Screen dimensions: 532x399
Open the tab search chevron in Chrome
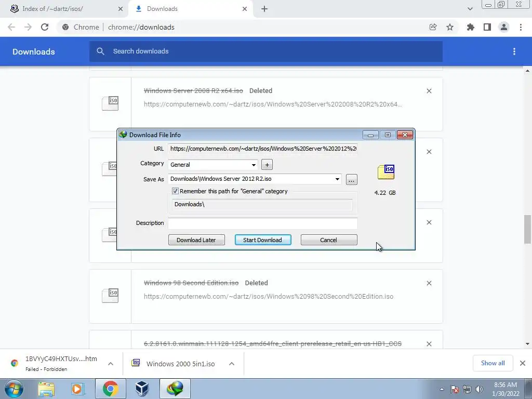470,9
